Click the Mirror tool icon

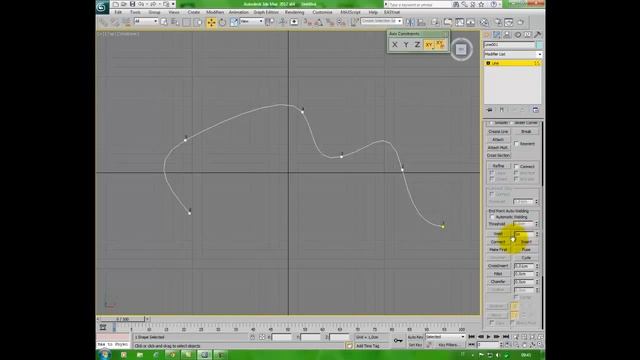click(x=410, y=22)
